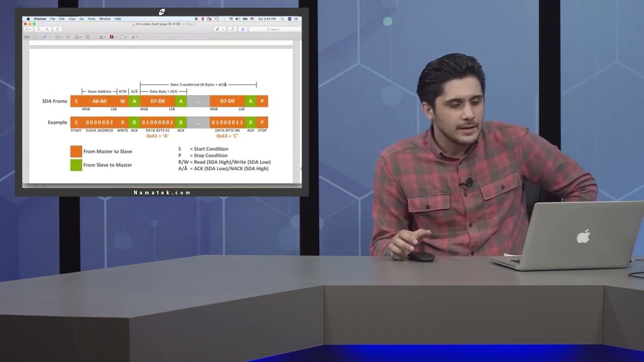
Task: Click the 'Example' row label in slide
Action: pos(57,122)
